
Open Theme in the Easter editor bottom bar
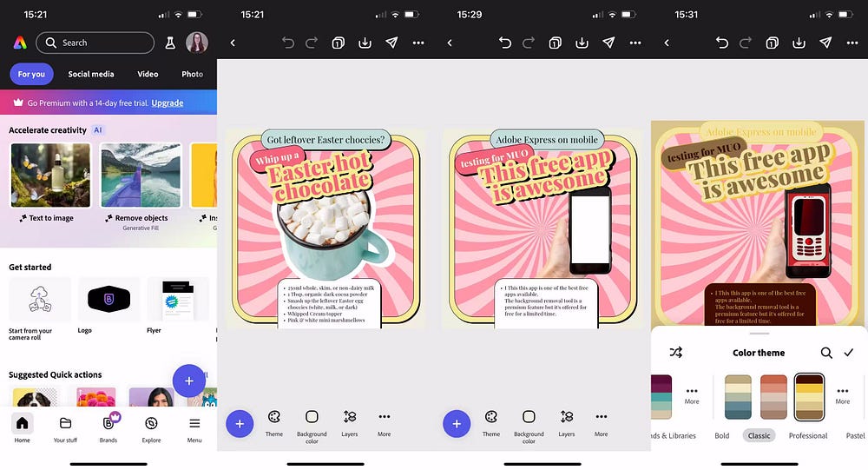[x=274, y=424]
